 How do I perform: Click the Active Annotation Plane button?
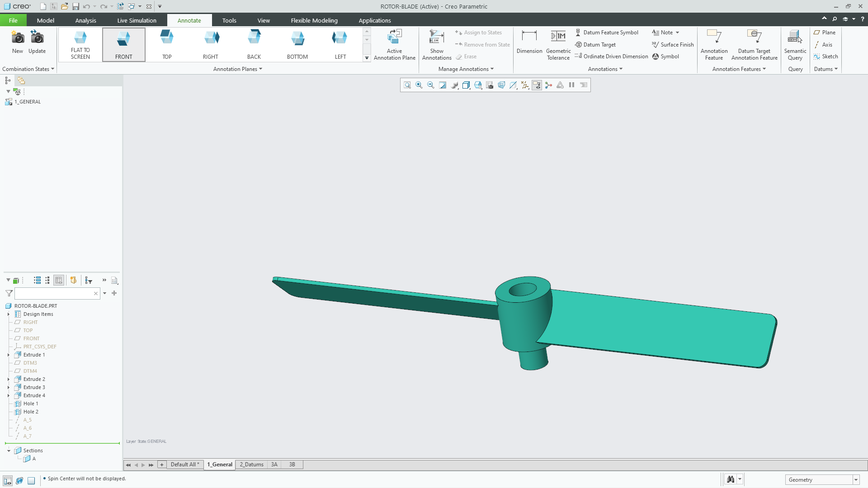point(394,44)
